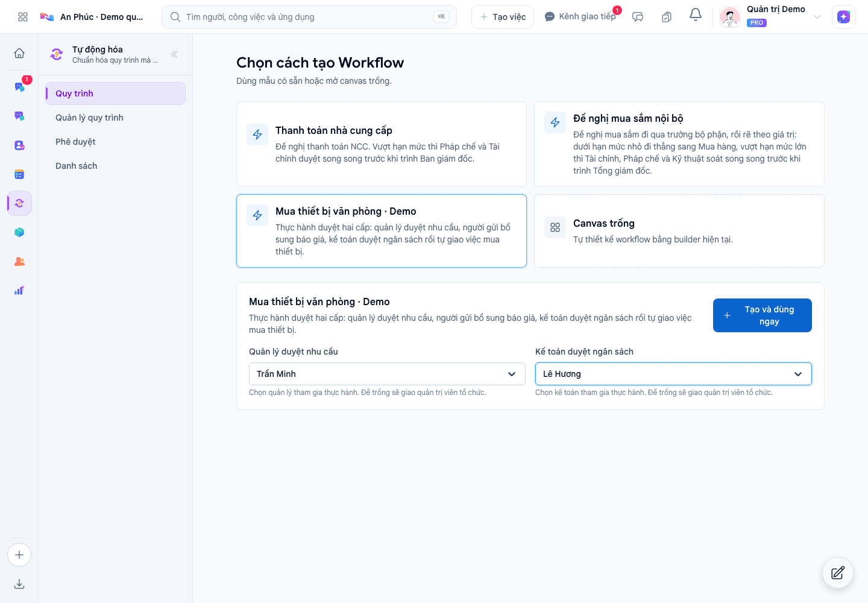The width and height of the screenshot is (868, 603).
Task: Open Kênh giao tiếp link
Action: pos(580,17)
